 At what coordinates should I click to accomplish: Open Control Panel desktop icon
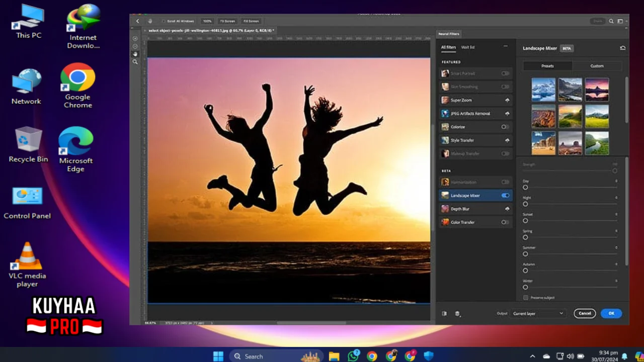click(x=27, y=203)
